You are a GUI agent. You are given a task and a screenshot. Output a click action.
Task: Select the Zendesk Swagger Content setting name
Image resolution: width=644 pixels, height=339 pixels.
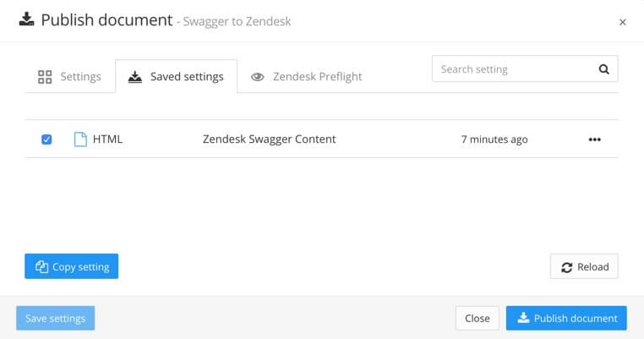pyautogui.click(x=270, y=139)
